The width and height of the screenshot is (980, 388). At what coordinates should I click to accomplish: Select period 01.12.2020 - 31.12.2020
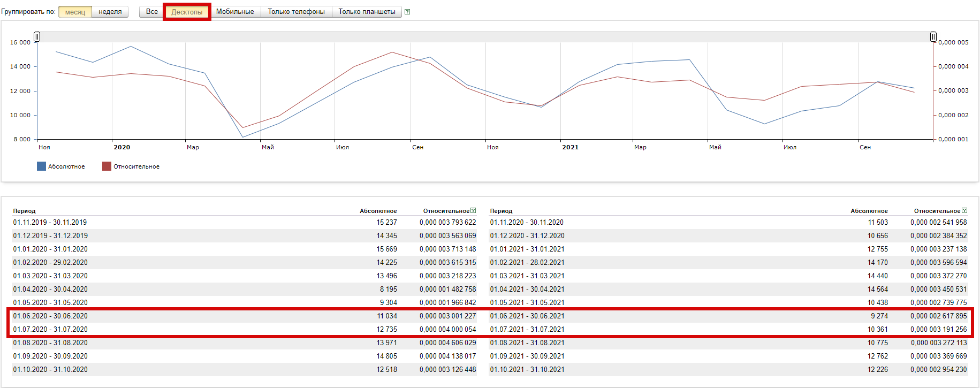(527, 235)
